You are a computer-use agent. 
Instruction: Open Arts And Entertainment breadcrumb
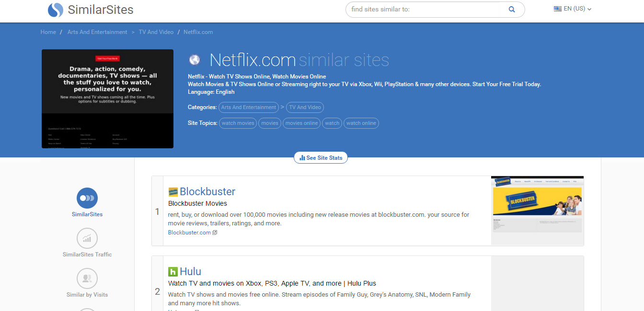[x=97, y=32]
